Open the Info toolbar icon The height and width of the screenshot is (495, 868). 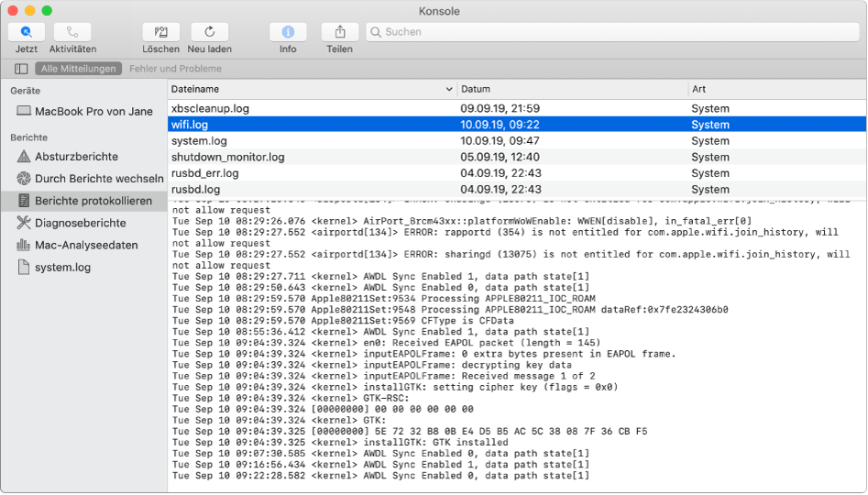[x=288, y=32]
